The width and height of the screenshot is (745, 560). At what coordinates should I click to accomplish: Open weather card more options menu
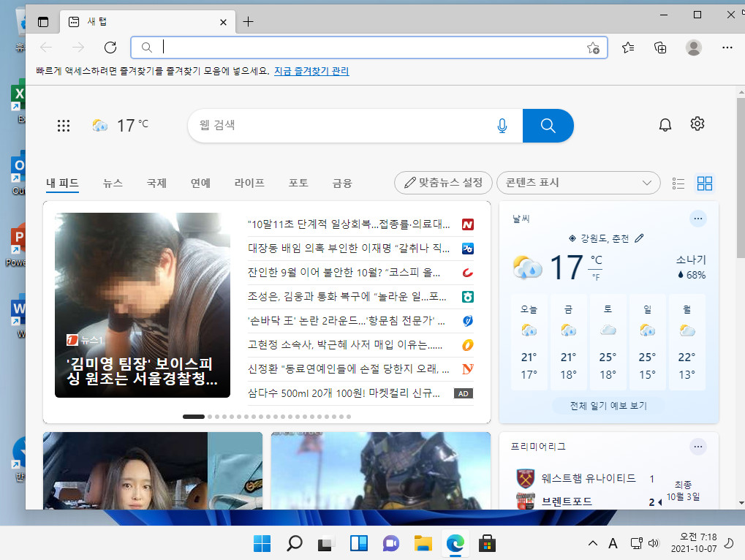(698, 219)
